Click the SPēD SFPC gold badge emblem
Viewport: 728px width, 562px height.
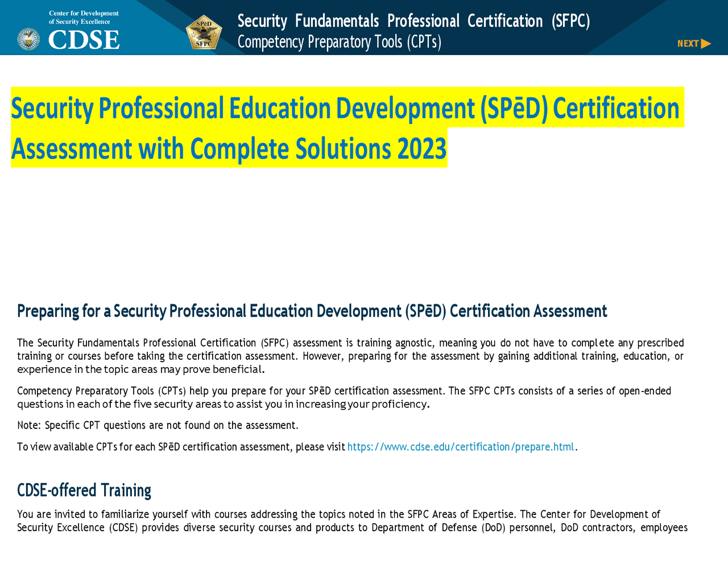pyautogui.click(x=204, y=33)
